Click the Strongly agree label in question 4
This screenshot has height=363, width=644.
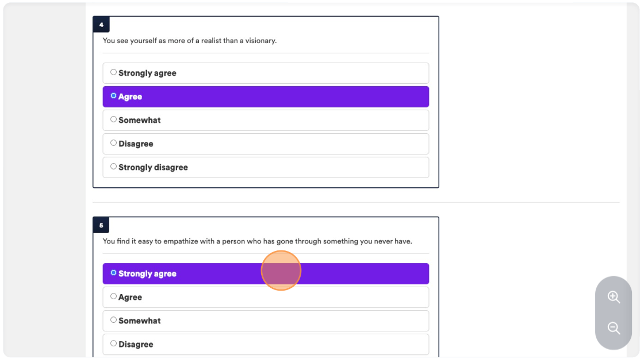pyautogui.click(x=147, y=73)
